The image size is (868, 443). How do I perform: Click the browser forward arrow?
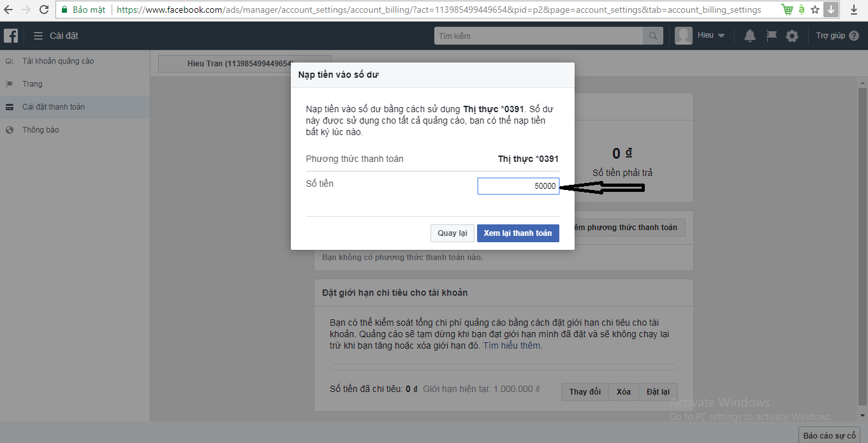[x=26, y=10]
